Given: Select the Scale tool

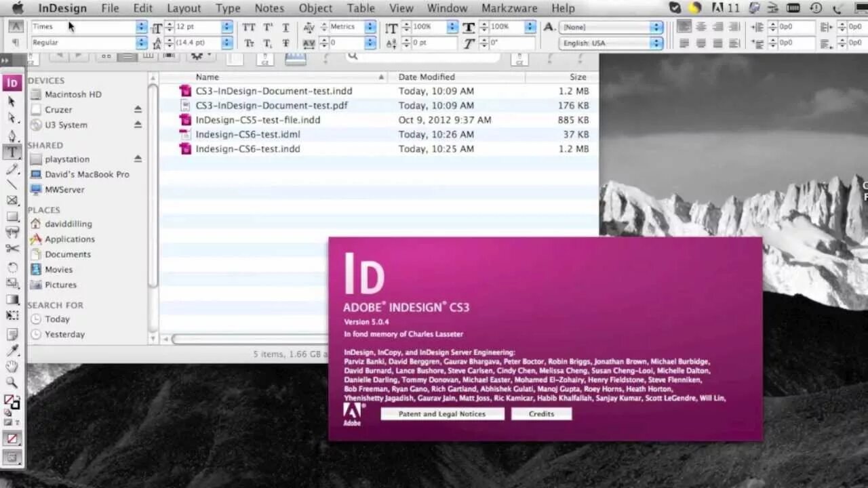Looking at the screenshot, I should click(x=12, y=283).
